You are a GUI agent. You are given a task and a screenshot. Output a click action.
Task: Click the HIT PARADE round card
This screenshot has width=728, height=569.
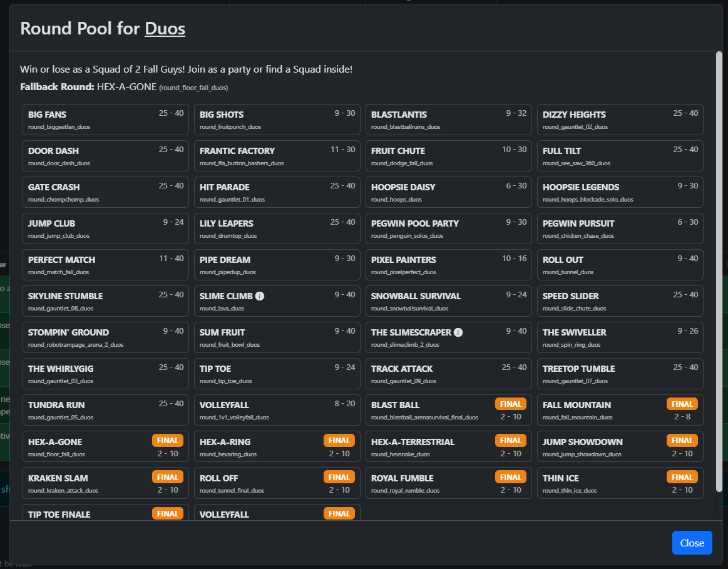[x=277, y=192]
